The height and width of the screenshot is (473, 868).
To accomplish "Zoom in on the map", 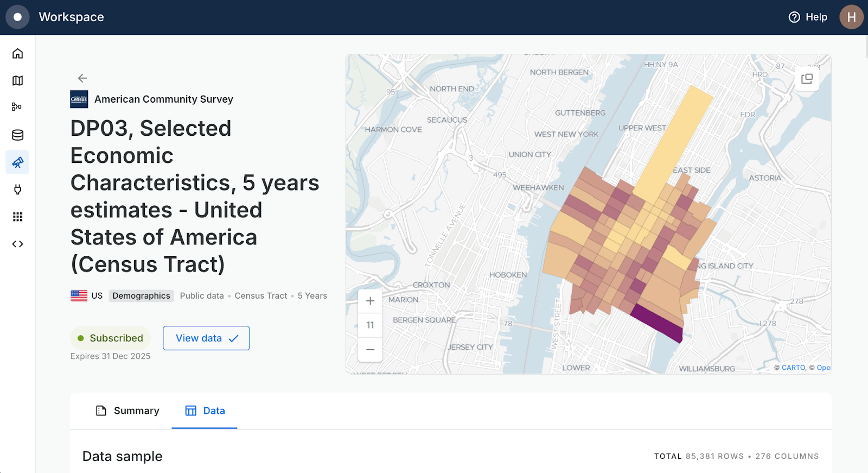I will [370, 300].
